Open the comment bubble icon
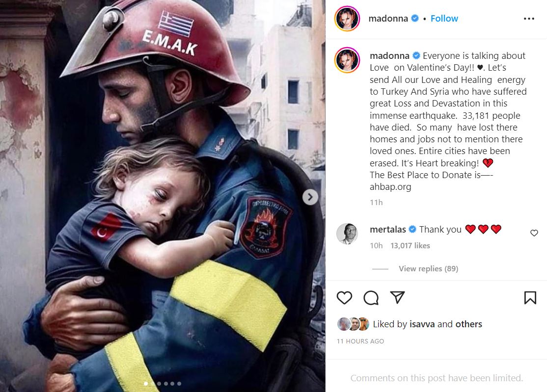Screen dimensions: 547x392 coord(371,298)
